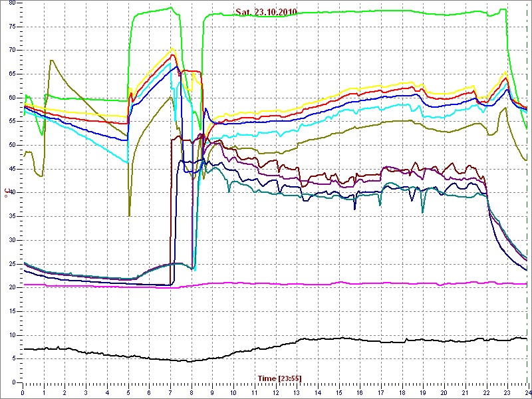Click the 40 value on temperature axis
Image resolution: width=532 pixels, height=399 pixels.
(x=12, y=193)
